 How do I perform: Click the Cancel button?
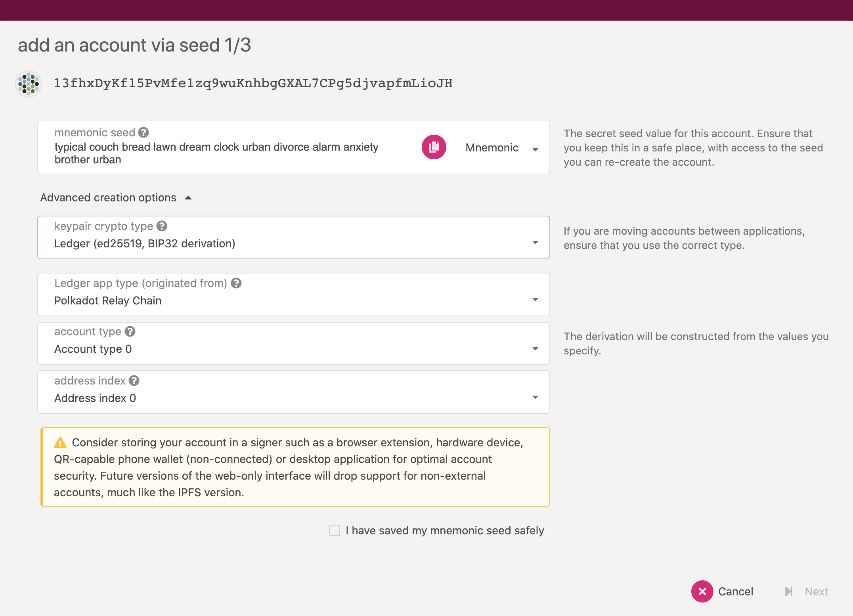point(723,591)
